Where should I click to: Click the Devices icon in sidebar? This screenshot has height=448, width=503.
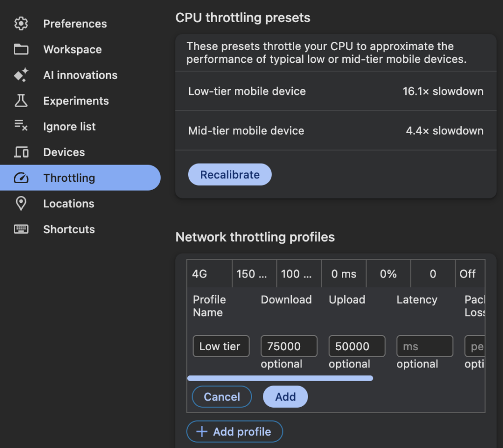tap(21, 152)
